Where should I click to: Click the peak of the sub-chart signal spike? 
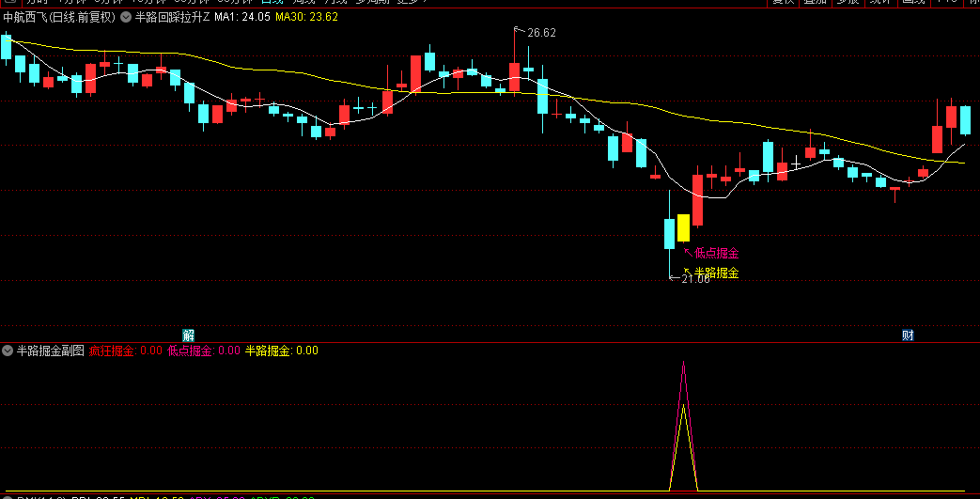point(683,364)
